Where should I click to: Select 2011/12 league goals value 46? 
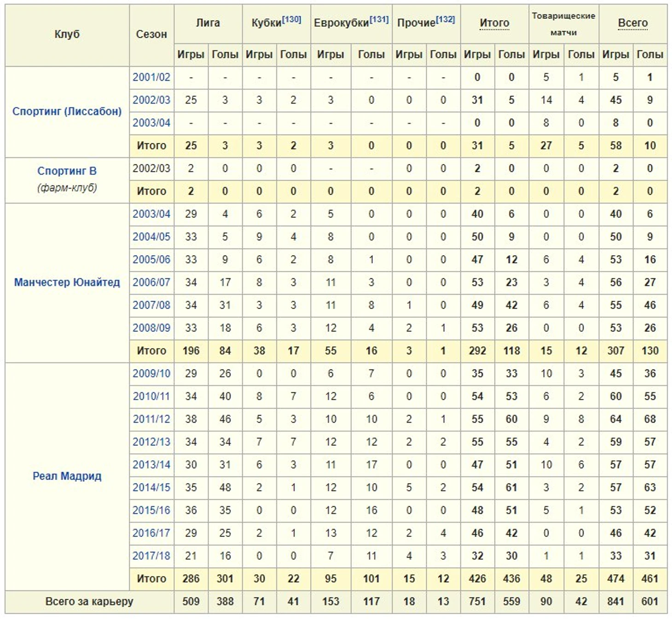tap(225, 419)
